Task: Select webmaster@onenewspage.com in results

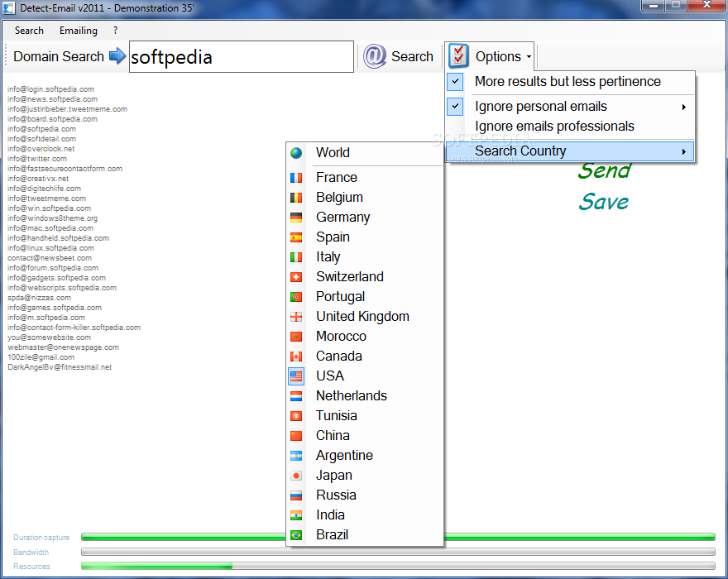Action: coord(63,347)
